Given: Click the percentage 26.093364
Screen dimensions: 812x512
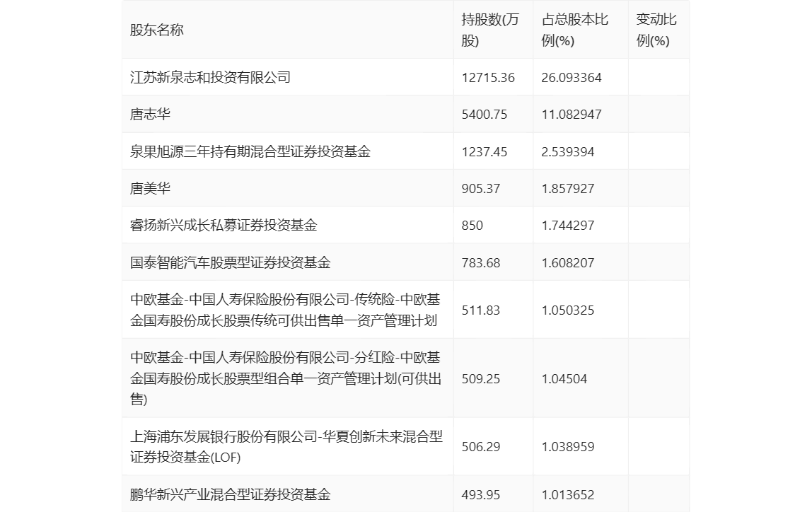Looking at the screenshot, I should 572,78.
